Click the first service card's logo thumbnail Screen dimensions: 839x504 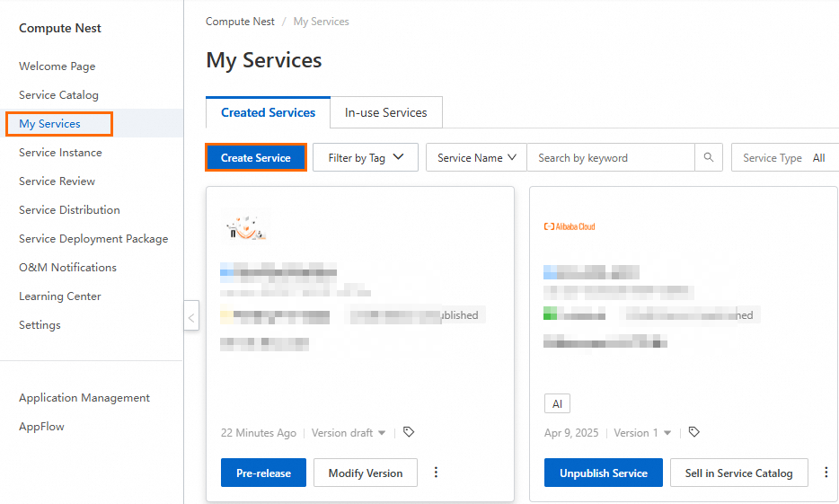(245, 227)
